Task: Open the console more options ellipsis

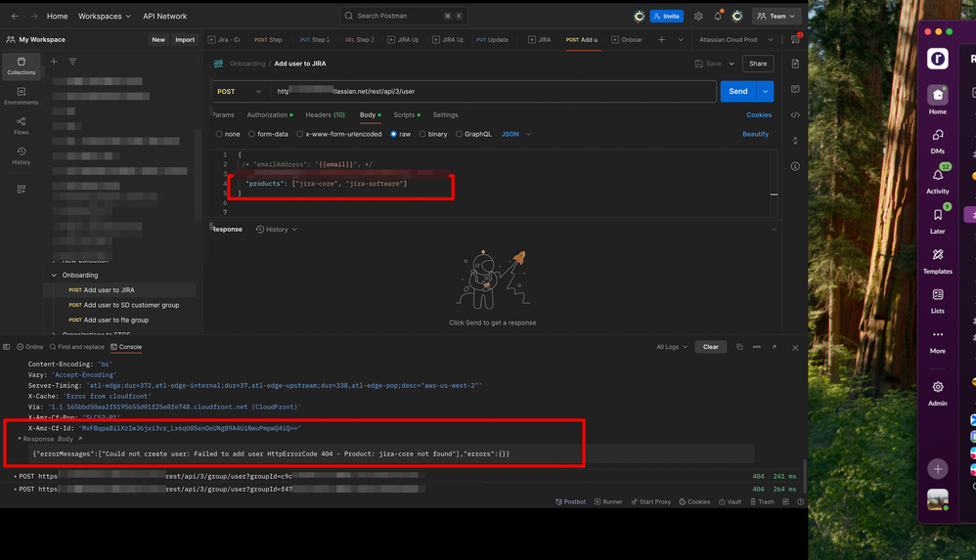Action: (x=756, y=347)
